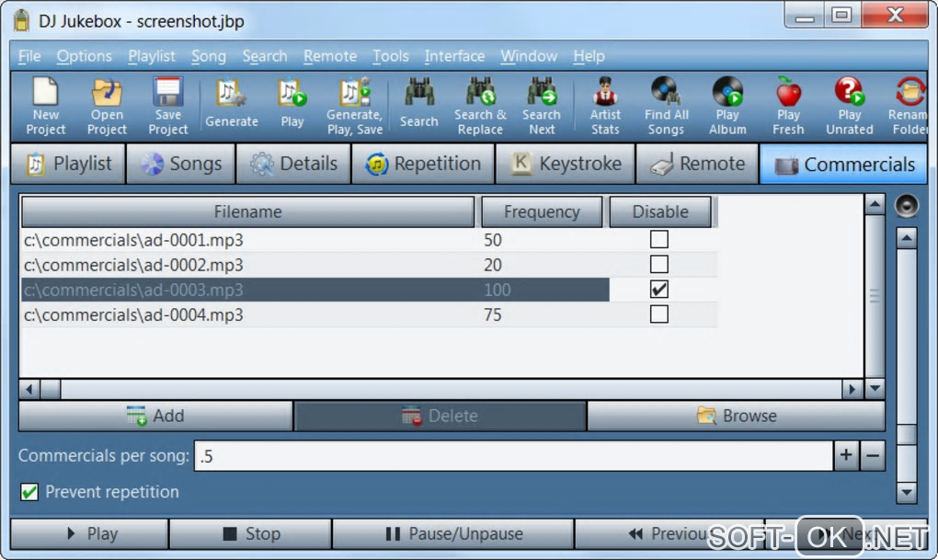Image resolution: width=938 pixels, height=560 pixels.
Task: Open the Help menu
Action: (589, 56)
